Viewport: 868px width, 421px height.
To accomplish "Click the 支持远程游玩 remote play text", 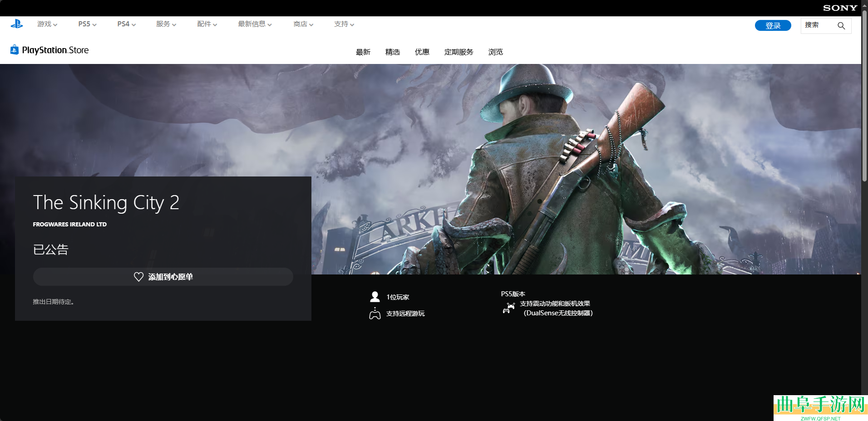I will click(405, 313).
